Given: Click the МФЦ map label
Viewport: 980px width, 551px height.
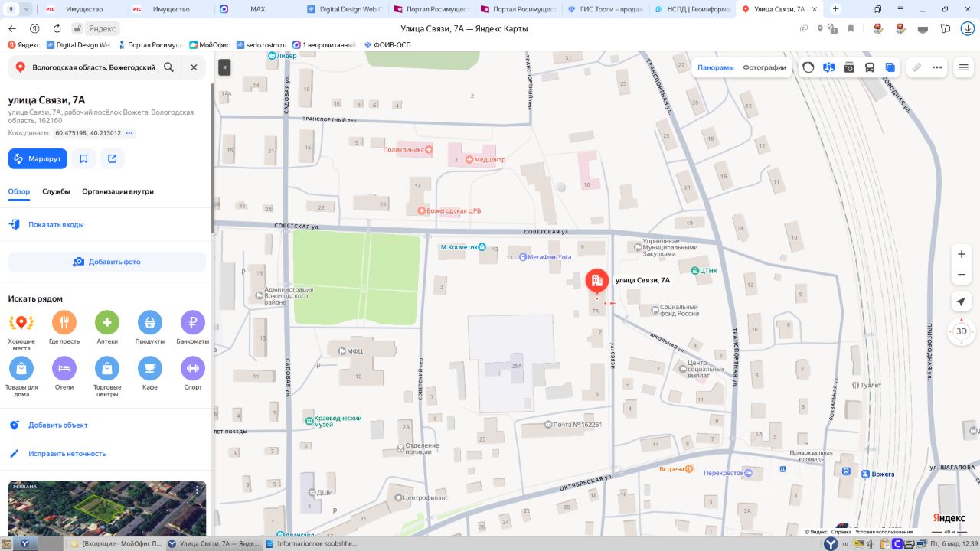Looking at the screenshot, I should pos(351,351).
